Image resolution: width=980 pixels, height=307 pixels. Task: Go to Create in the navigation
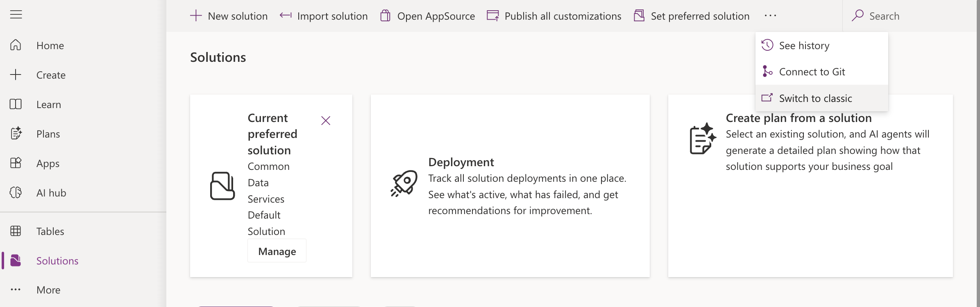(x=51, y=75)
